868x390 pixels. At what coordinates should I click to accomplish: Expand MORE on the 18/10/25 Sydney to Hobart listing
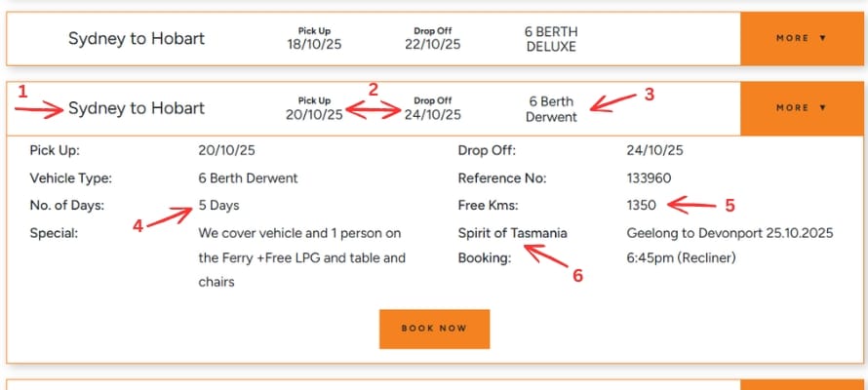pyautogui.click(x=801, y=38)
